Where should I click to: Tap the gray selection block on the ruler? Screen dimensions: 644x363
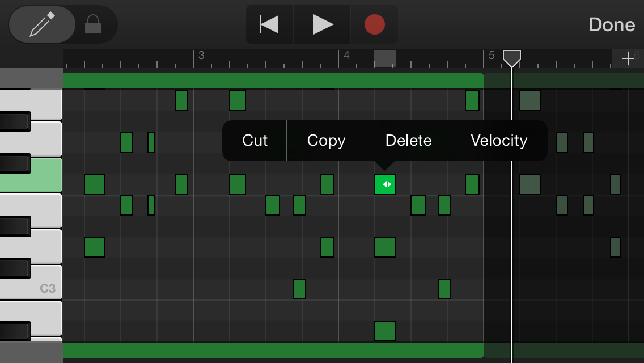pyautogui.click(x=385, y=58)
